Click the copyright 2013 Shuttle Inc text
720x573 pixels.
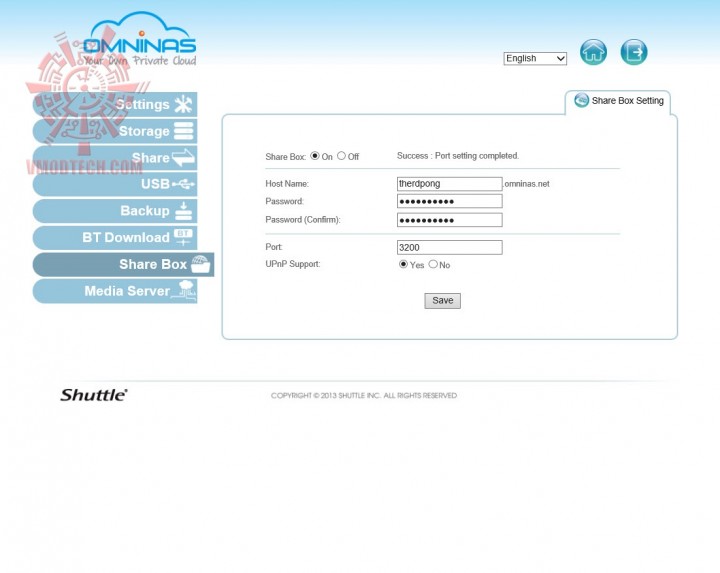[364, 395]
